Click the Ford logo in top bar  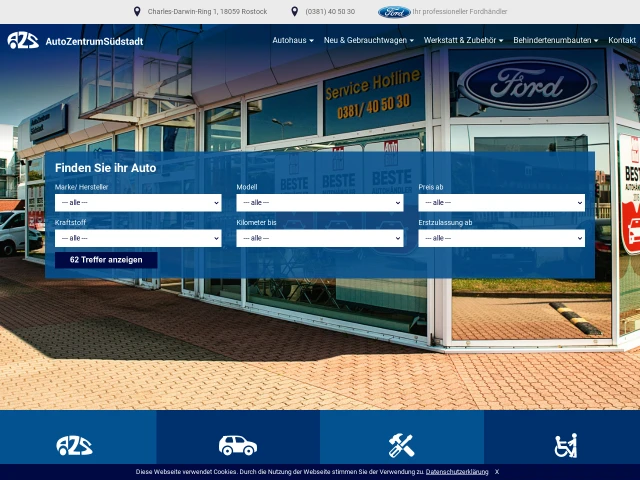[x=394, y=12]
